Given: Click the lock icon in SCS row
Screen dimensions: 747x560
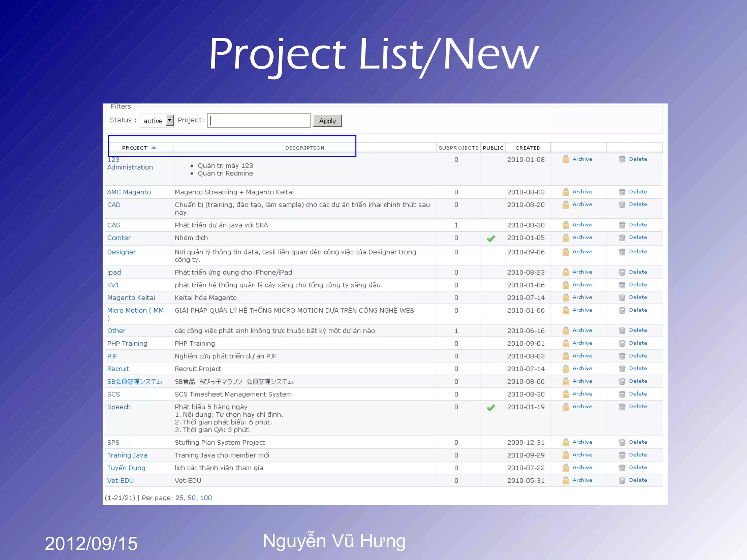Looking at the screenshot, I should [x=566, y=394].
